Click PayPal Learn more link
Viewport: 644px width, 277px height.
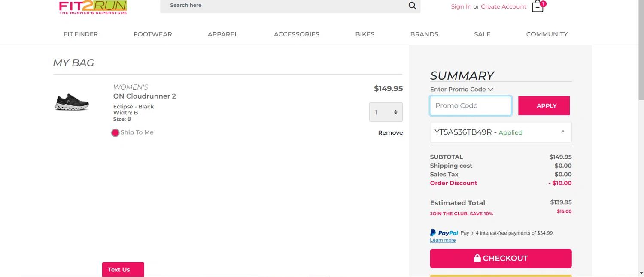point(443,240)
